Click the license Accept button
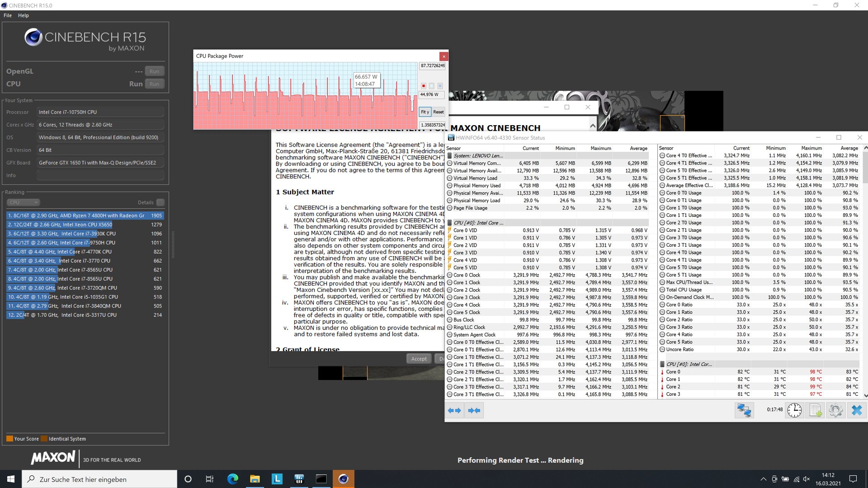Image resolution: width=868 pixels, height=488 pixels. coord(419,359)
